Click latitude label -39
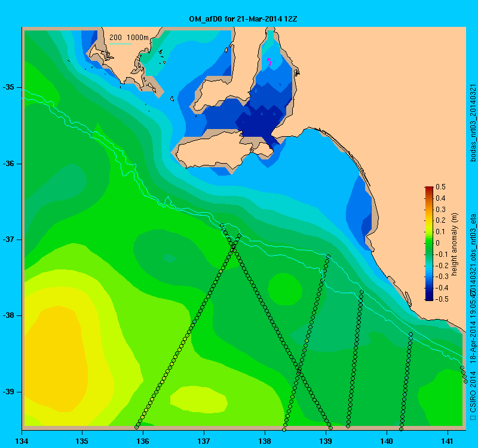The height and width of the screenshot is (448, 478). pyautogui.click(x=8, y=392)
